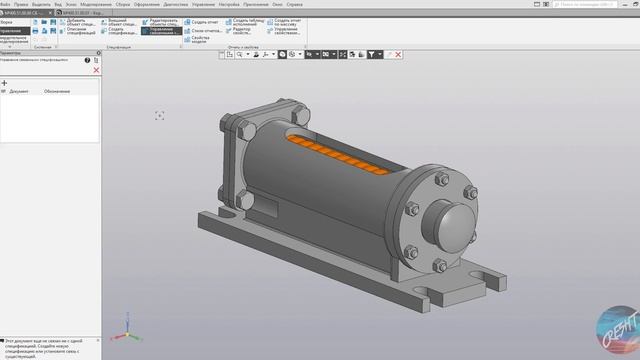Click the New document icon
Screen dimensions: 640x360
pos(36,22)
